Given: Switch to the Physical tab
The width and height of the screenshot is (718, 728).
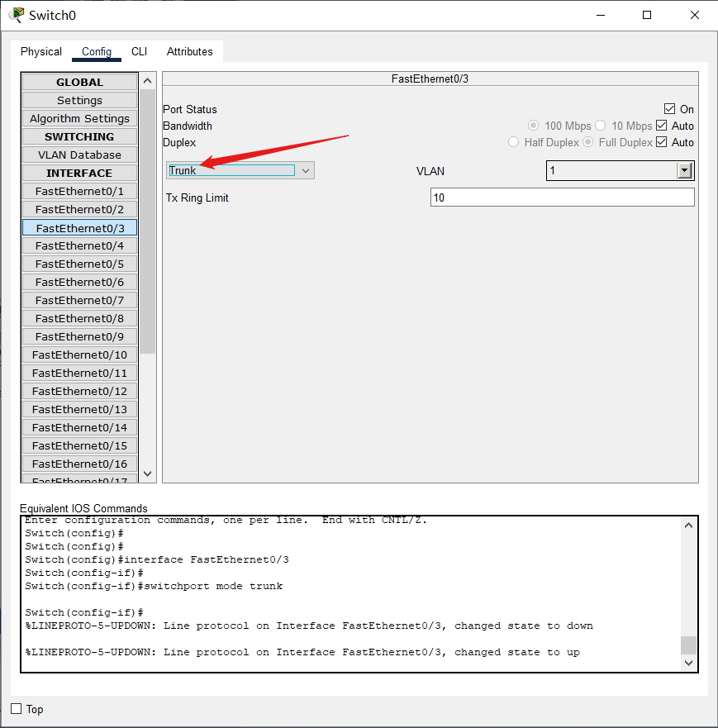Looking at the screenshot, I should (40, 51).
